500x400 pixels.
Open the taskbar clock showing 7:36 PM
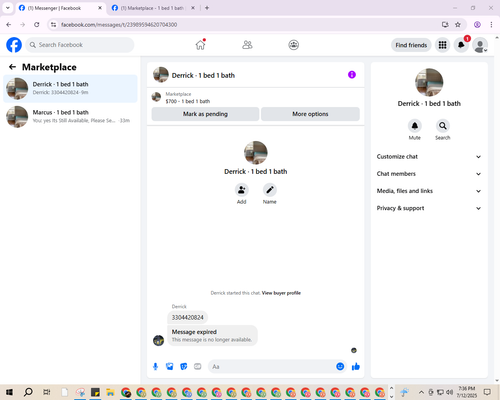coord(466,392)
